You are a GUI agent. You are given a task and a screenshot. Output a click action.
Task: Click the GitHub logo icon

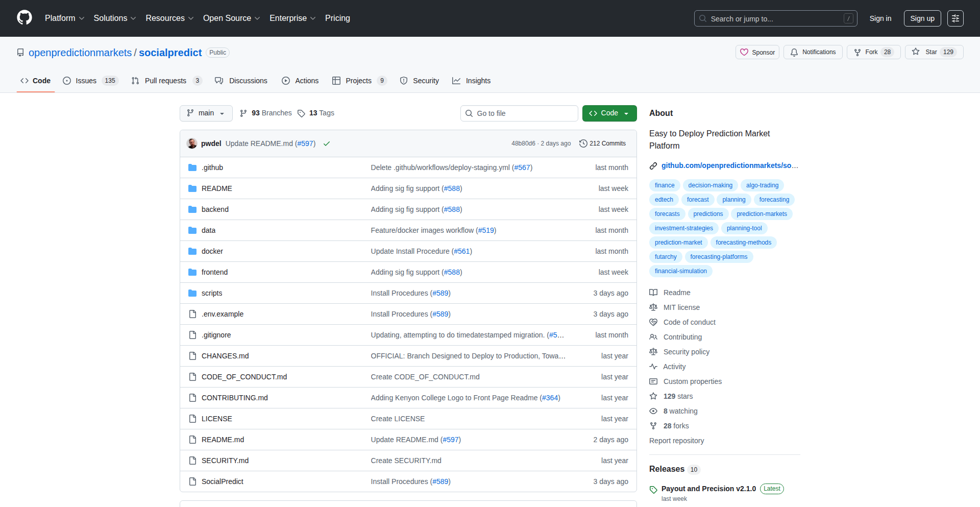(24, 18)
